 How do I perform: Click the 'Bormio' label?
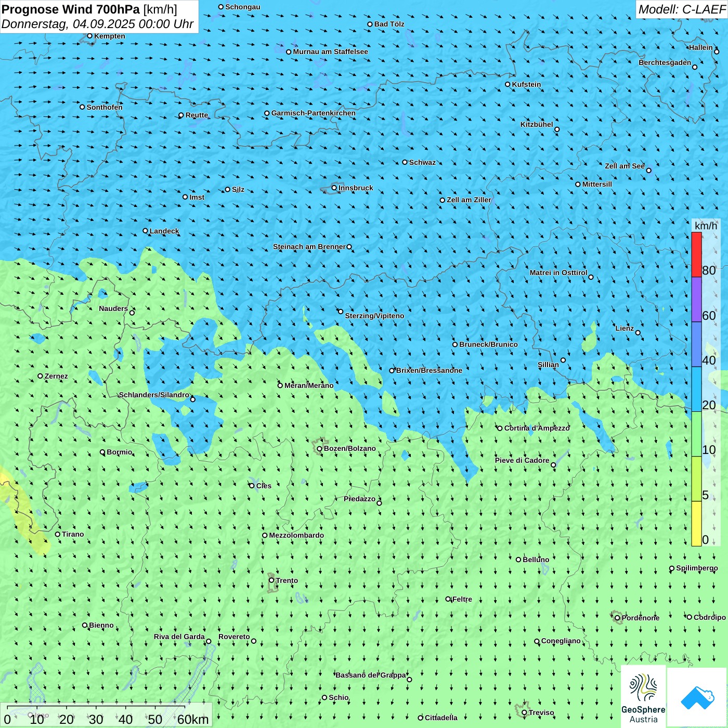point(120,452)
